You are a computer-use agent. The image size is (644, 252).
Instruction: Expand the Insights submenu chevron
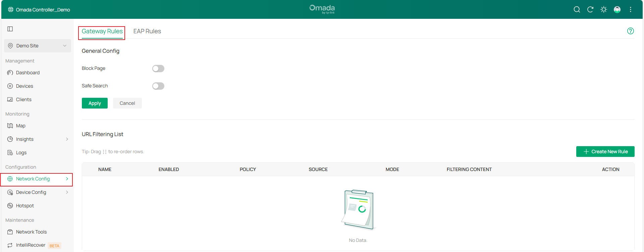pos(67,139)
